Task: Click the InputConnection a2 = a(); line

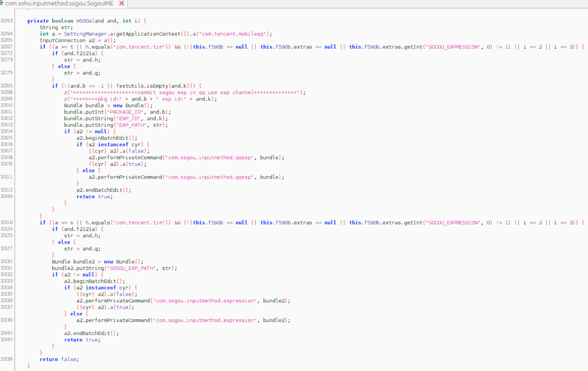Action: pyautogui.click(x=78, y=40)
